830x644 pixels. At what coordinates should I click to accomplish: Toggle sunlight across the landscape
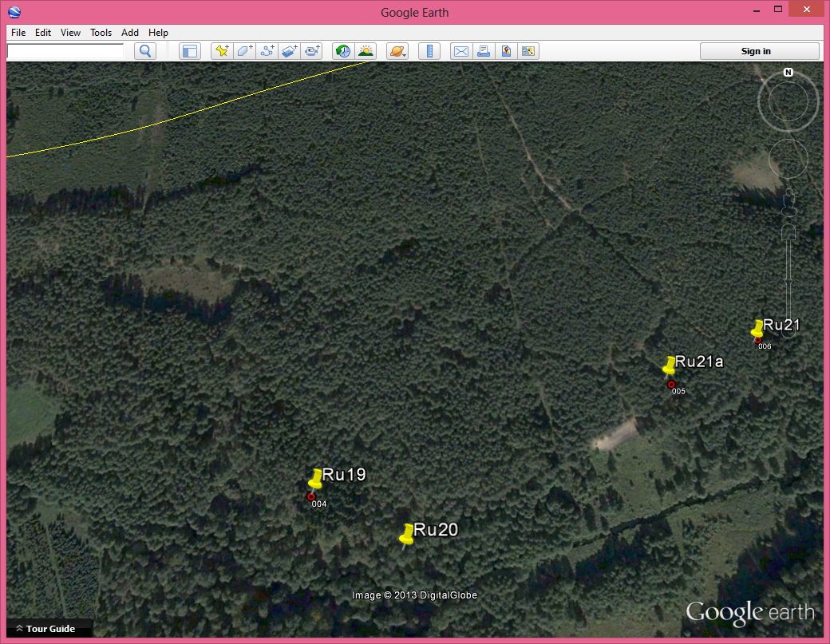tap(366, 51)
